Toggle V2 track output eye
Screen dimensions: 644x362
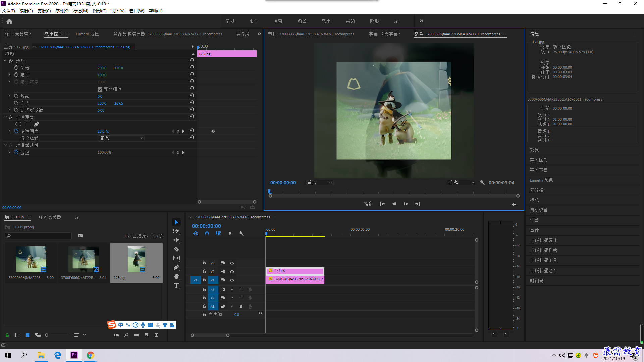click(232, 271)
